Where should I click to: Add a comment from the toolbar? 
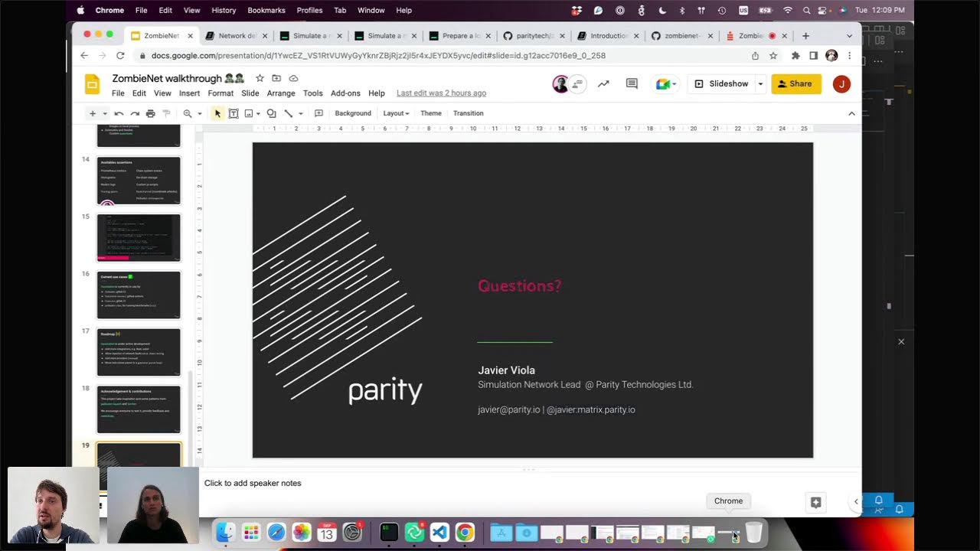318,113
